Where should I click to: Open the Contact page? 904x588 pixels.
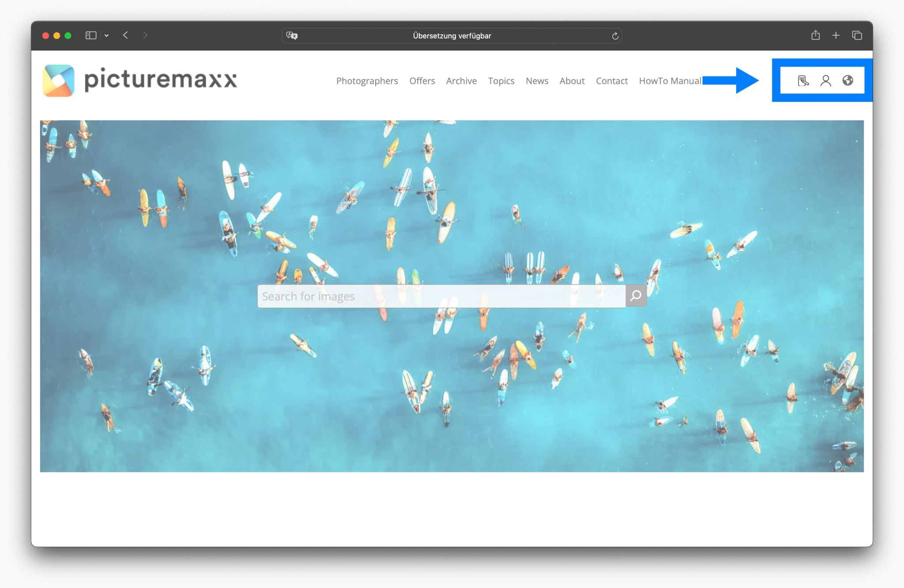click(x=612, y=81)
